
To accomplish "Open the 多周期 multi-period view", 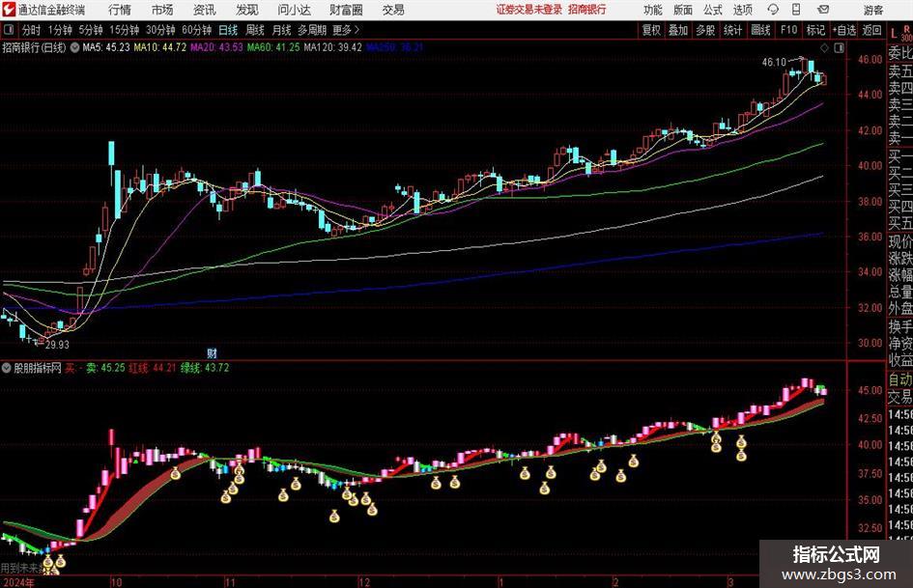I will tap(312, 30).
